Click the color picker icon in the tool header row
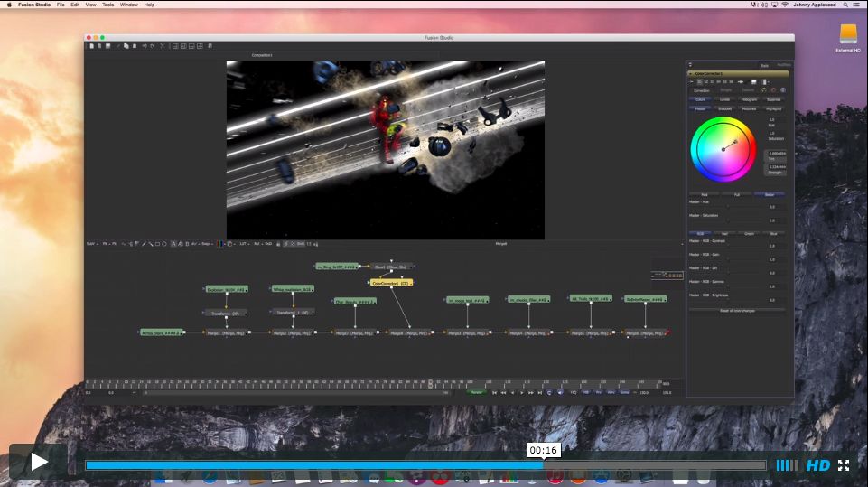 click(747, 81)
